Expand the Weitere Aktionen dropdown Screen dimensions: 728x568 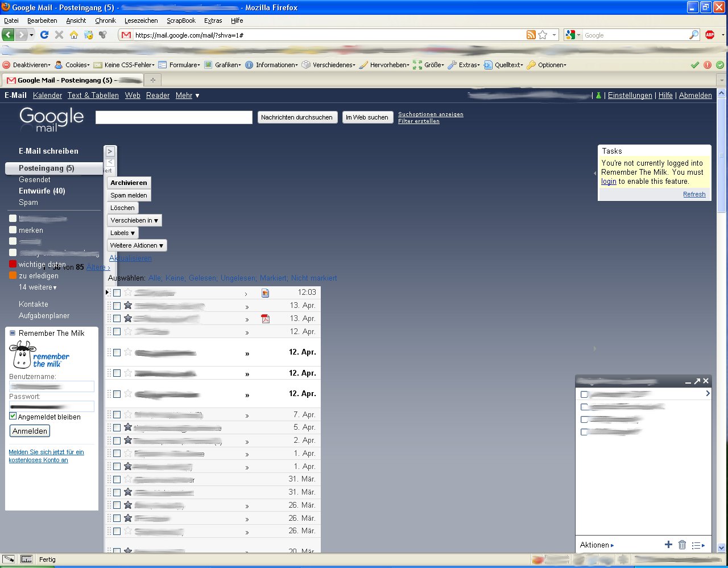(x=137, y=245)
